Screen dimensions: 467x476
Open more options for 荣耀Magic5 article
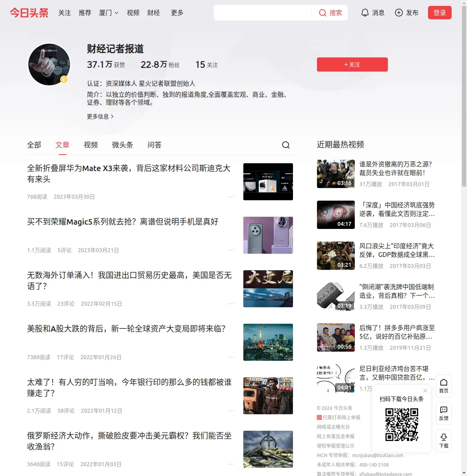[x=231, y=250]
